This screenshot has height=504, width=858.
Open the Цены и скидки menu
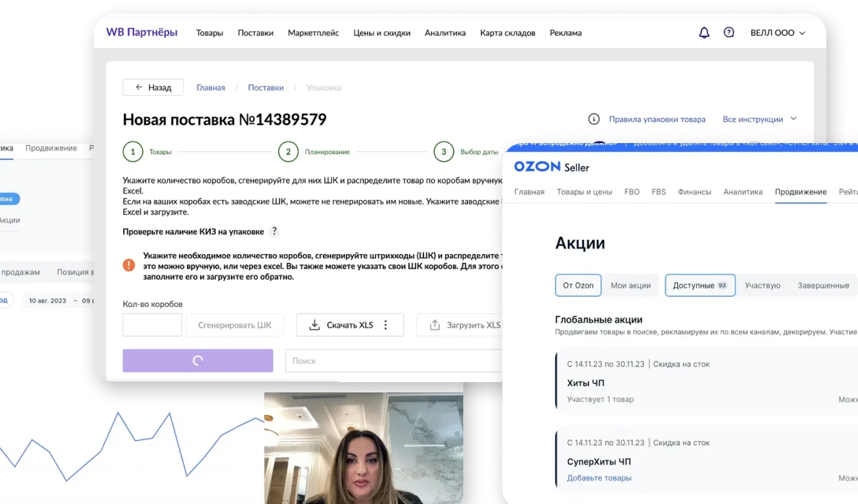[x=382, y=33]
